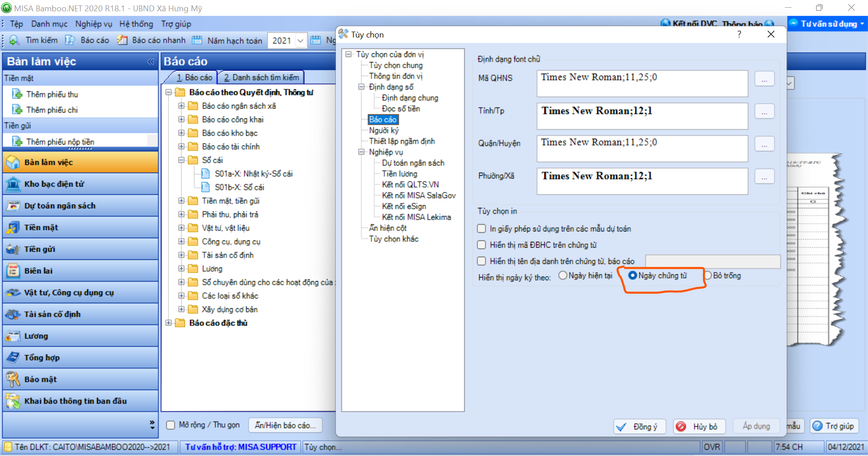The image size is (868, 456).
Task: Select Kết nối eSign in options tree
Action: coord(404,206)
